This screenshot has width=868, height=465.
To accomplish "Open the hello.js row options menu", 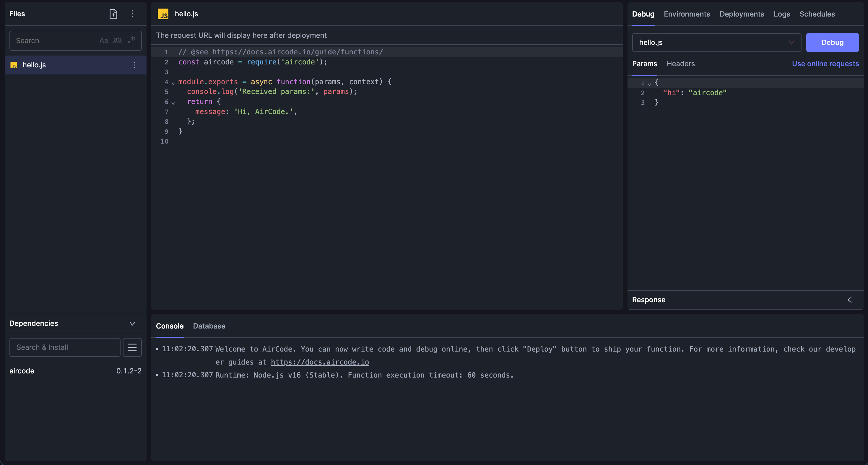I will tap(135, 65).
